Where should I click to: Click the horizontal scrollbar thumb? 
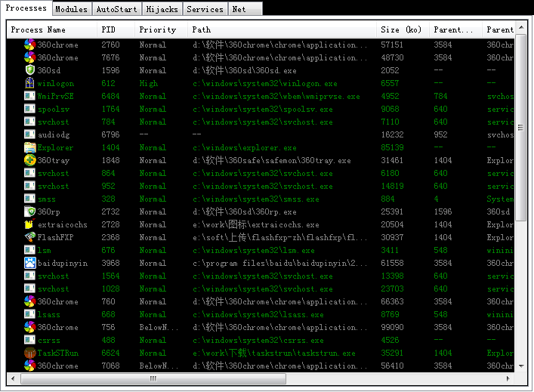click(x=153, y=378)
